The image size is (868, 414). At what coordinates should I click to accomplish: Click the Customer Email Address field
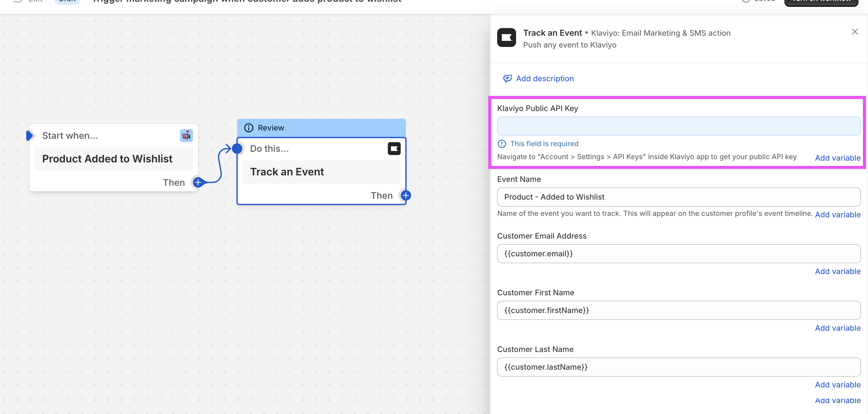coord(678,254)
